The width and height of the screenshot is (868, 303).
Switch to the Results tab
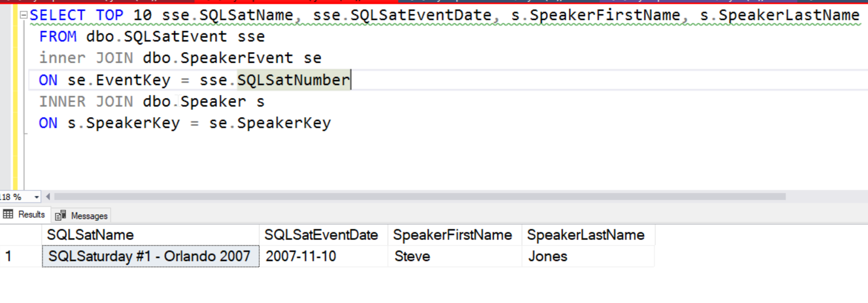[25, 215]
